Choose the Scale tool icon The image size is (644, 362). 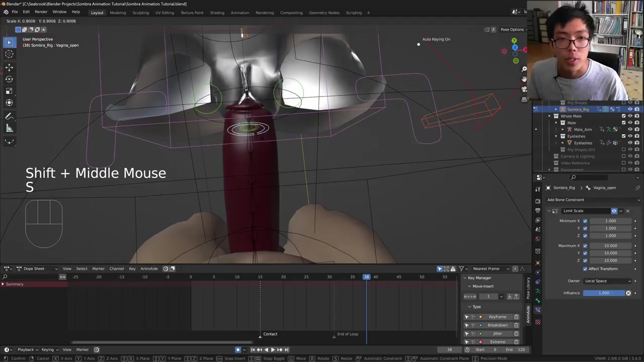pyautogui.click(x=9, y=91)
